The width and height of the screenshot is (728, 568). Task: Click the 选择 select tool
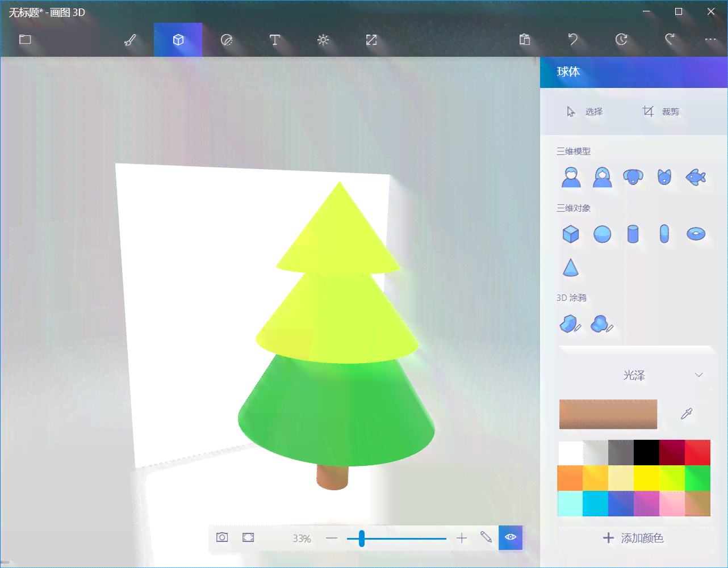coord(584,112)
